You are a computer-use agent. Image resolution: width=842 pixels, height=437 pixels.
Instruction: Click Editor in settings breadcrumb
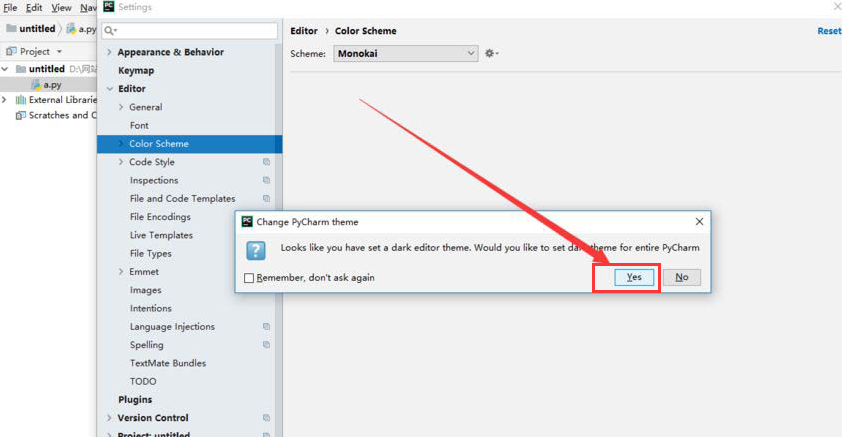(x=304, y=31)
